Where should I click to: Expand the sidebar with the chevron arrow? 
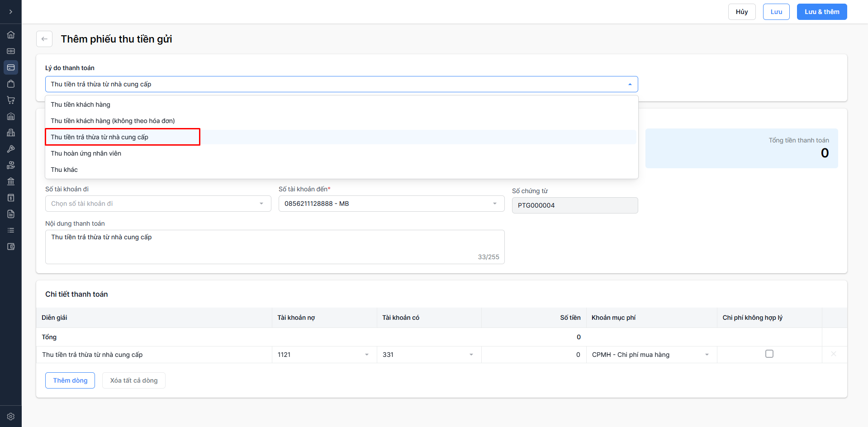pyautogui.click(x=11, y=12)
